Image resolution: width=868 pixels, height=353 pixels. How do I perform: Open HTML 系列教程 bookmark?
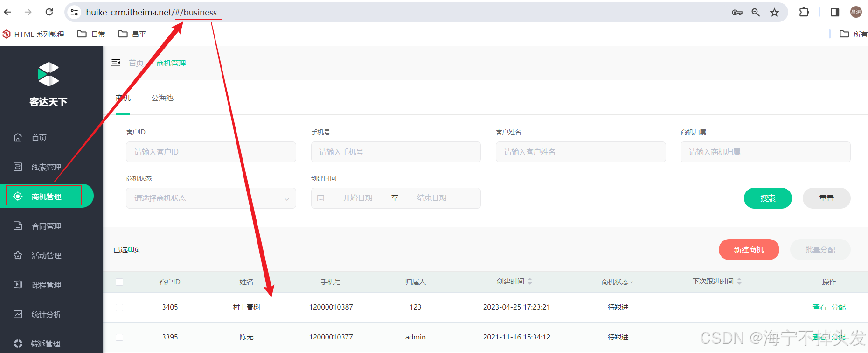pos(33,34)
